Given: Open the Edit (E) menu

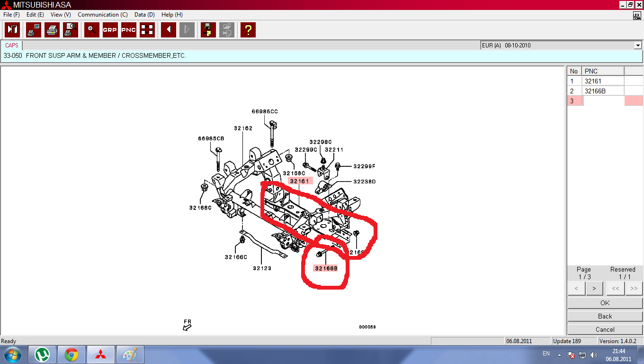Looking at the screenshot, I should coord(35,15).
